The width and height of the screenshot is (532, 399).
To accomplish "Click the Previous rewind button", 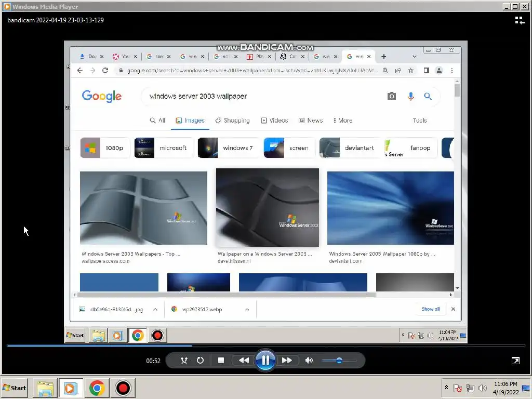I will coord(244,361).
